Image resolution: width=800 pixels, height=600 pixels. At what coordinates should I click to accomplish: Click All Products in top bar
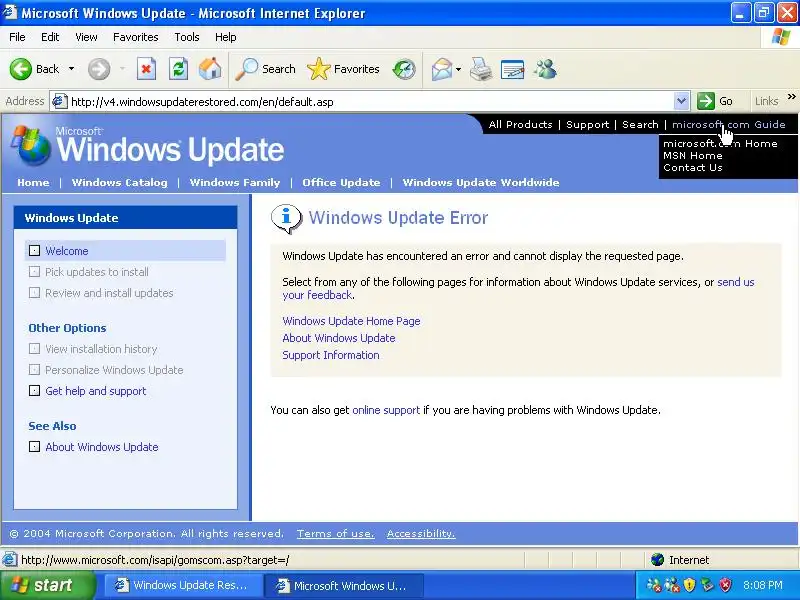520,124
